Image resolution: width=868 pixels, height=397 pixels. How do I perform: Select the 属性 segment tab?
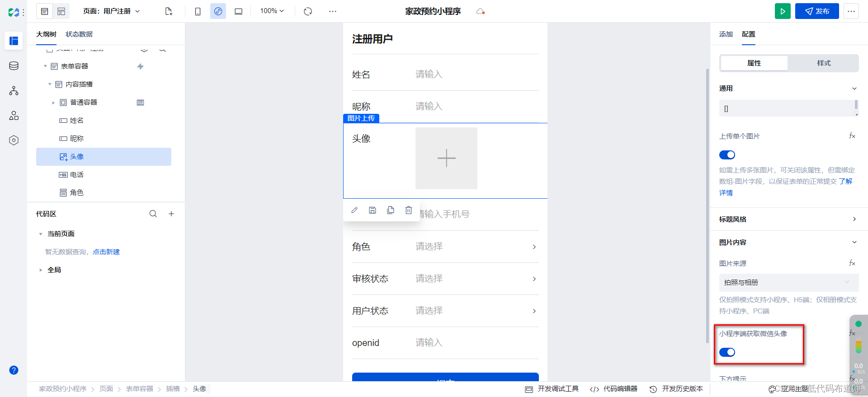pos(754,63)
